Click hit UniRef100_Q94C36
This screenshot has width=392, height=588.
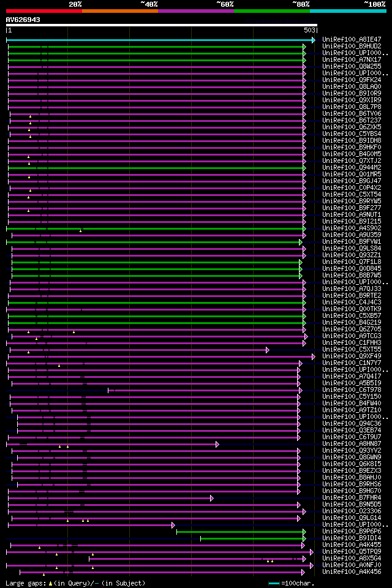tap(352, 424)
